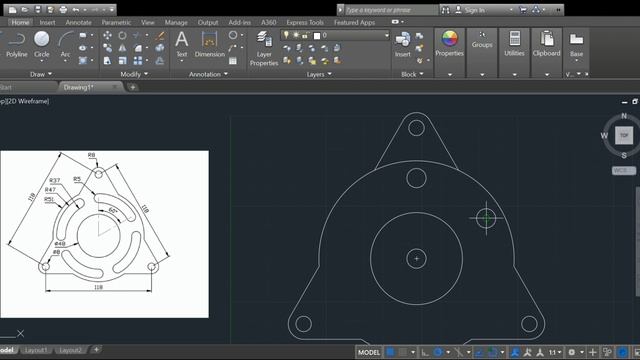Create a new drawing tab with plus
This screenshot has height=360, width=640.
[x=133, y=87]
